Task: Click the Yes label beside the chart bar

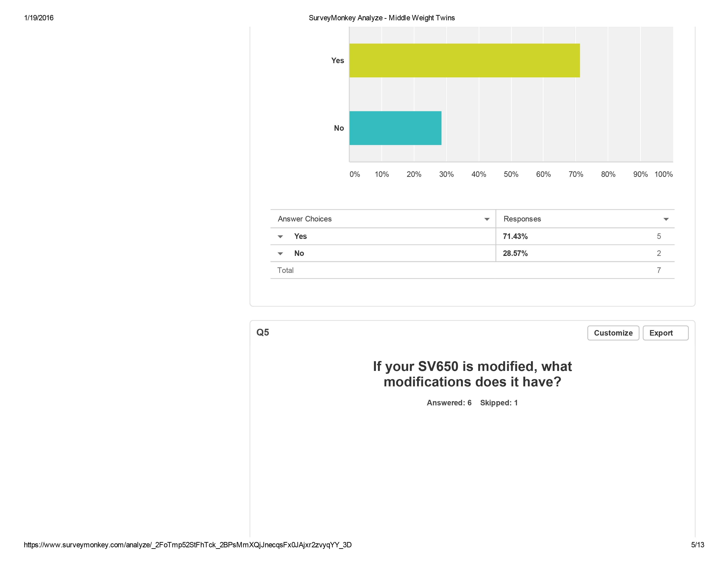Action: point(337,60)
